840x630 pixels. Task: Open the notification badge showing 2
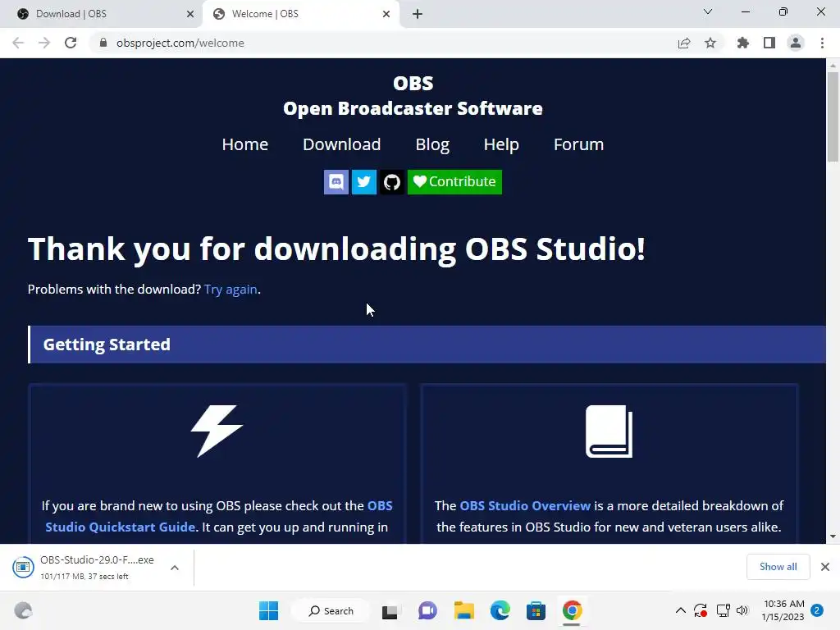[817, 610]
